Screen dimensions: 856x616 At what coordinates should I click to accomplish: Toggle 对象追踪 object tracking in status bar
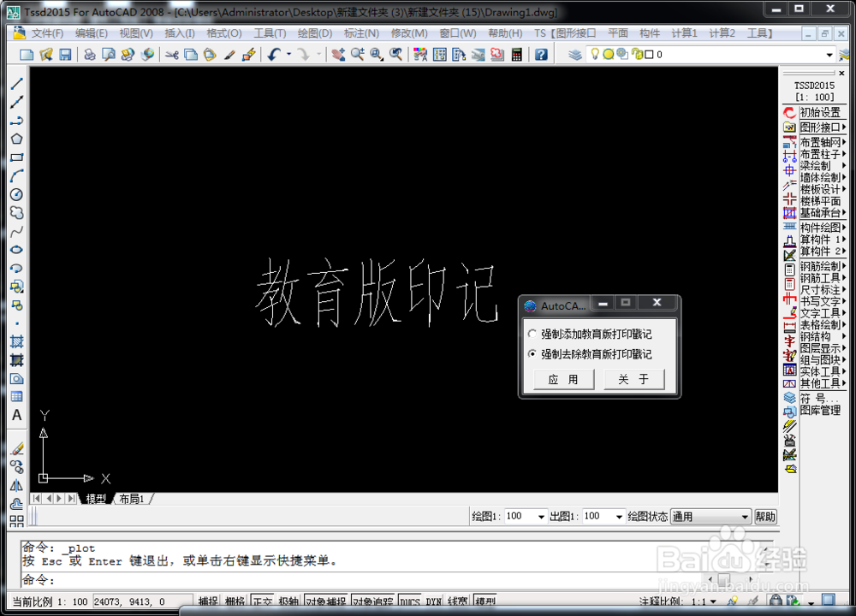pos(373,601)
